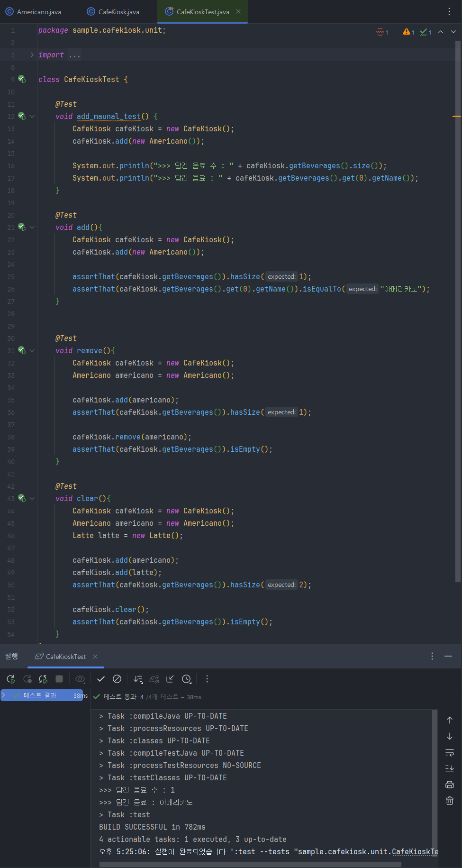Clear console with trash icon
Viewport: 462px width, 868px height.
pyautogui.click(x=450, y=801)
